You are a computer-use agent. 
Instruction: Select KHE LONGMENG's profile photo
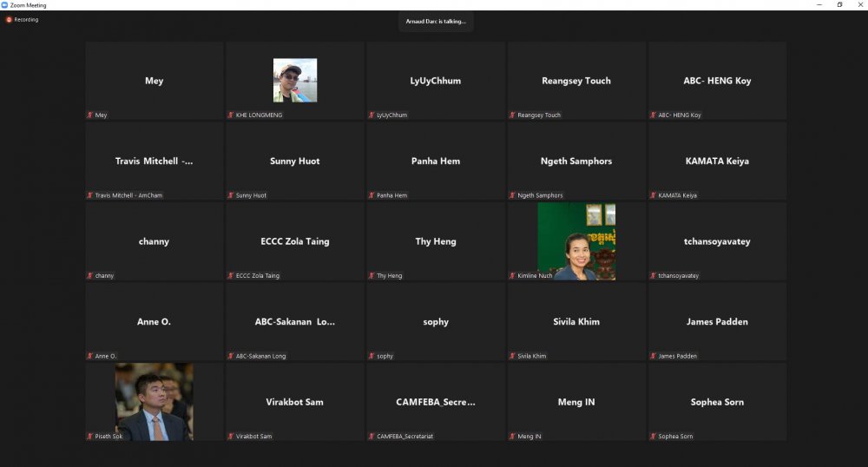click(295, 80)
